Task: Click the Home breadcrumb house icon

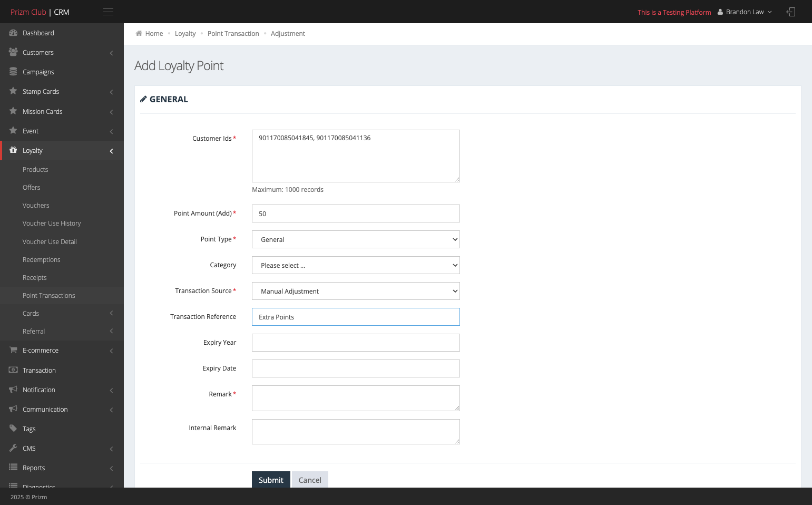Action: [x=139, y=33]
